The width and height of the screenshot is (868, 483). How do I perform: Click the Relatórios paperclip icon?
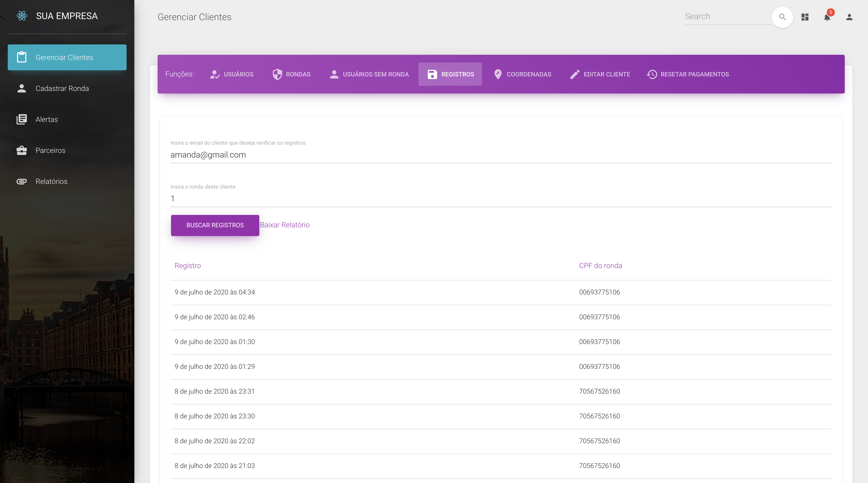point(22,181)
